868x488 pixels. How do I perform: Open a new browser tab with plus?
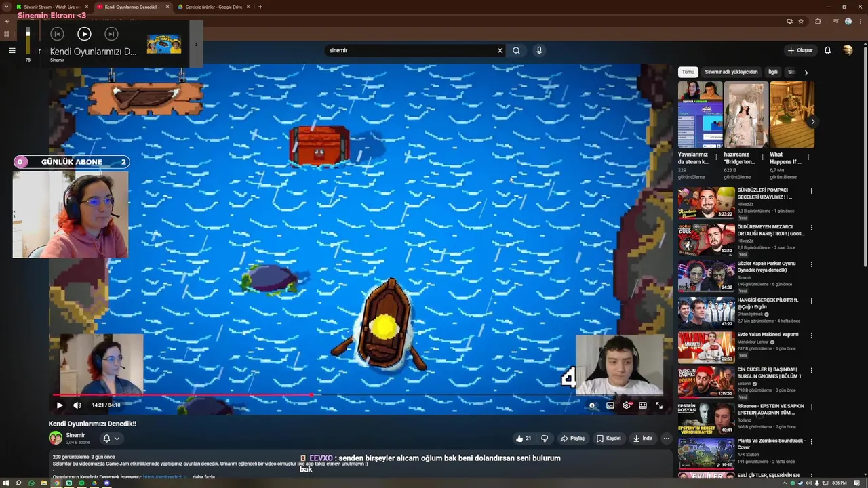pyautogui.click(x=260, y=7)
